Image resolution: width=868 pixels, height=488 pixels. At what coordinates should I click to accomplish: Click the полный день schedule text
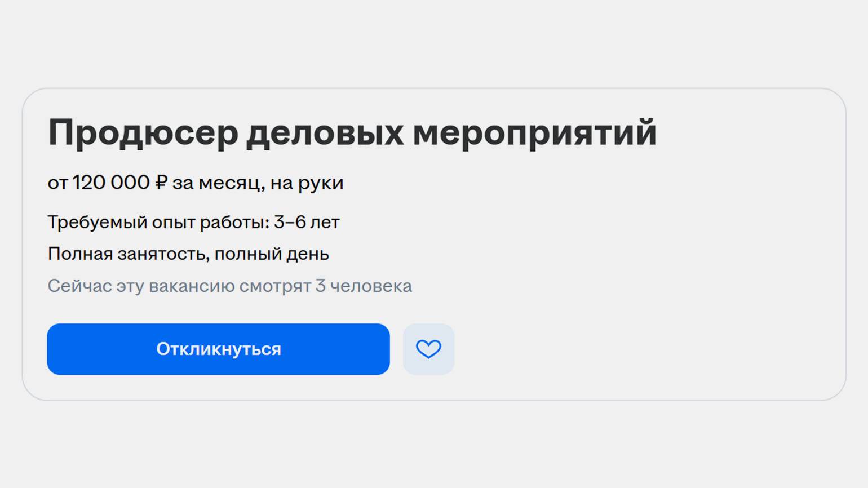coord(272,254)
